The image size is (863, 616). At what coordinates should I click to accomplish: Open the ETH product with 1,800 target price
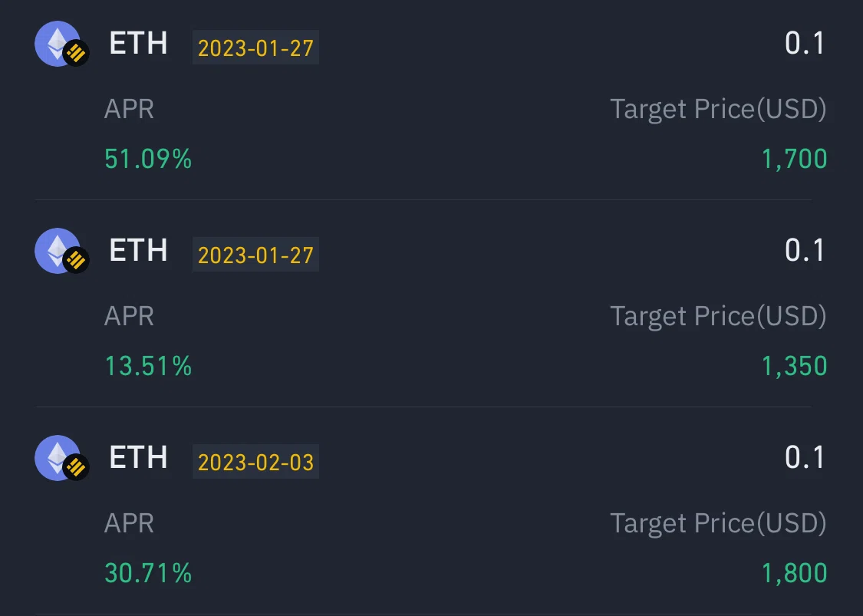431,510
